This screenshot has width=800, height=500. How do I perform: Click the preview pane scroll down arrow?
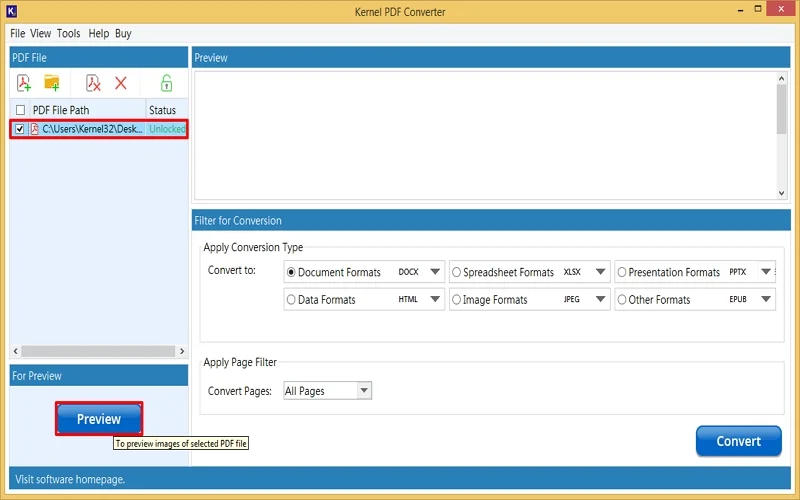781,193
